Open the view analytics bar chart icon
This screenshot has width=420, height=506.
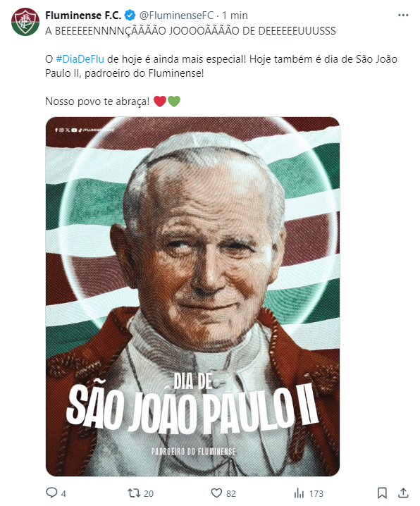pyautogui.click(x=299, y=493)
